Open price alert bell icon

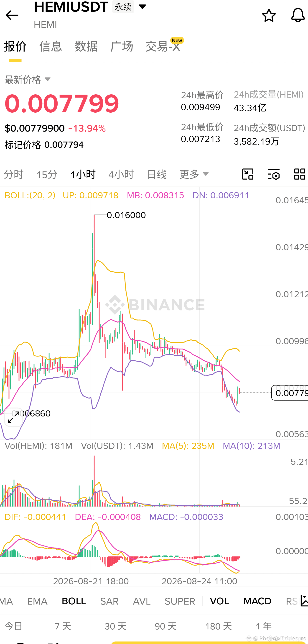pos(298,15)
